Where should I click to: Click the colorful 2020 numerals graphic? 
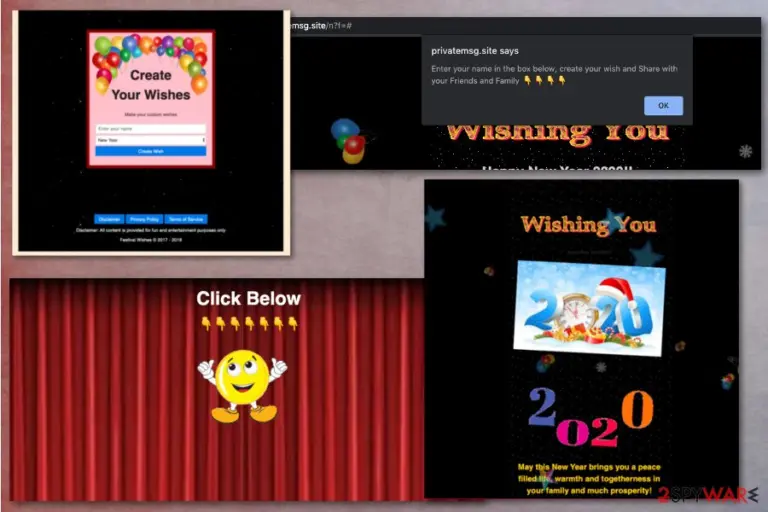[x=591, y=418]
